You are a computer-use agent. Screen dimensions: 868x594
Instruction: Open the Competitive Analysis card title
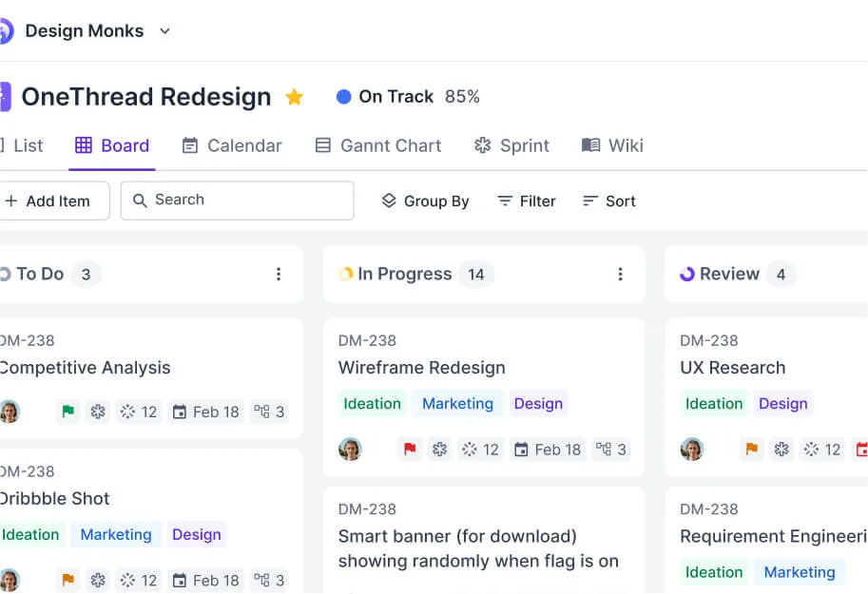point(85,368)
